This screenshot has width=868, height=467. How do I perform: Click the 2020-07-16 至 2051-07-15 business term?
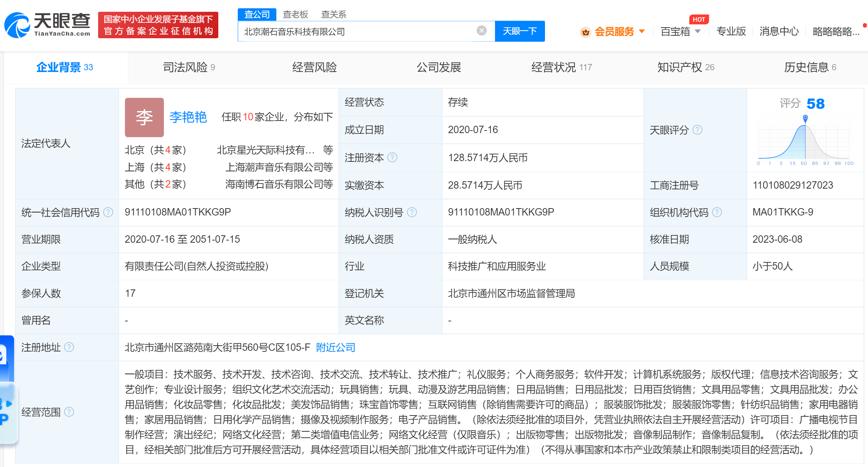point(182,239)
